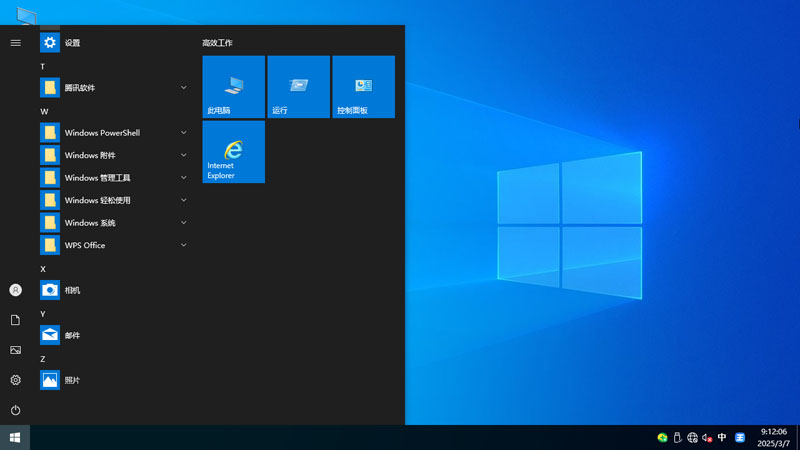The image size is (800, 450).
Task: Click the 相机 app label
Action: (x=72, y=290)
